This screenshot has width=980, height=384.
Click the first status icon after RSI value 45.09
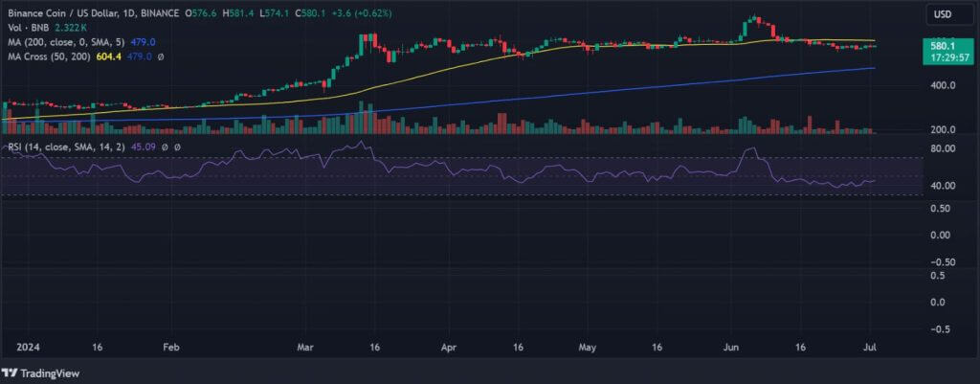coord(165,147)
